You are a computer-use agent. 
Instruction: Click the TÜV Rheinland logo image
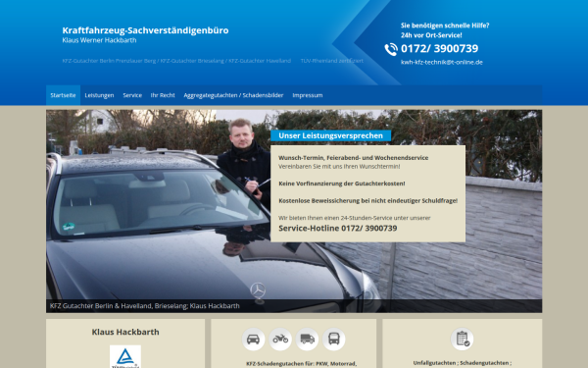(x=125, y=356)
